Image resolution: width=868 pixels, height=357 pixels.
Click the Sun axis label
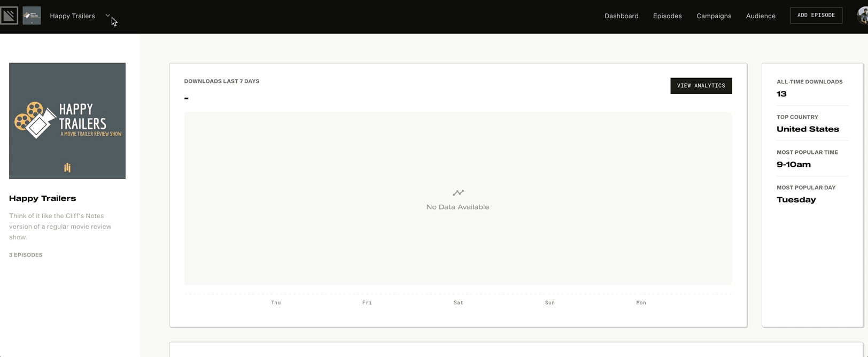pos(550,302)
